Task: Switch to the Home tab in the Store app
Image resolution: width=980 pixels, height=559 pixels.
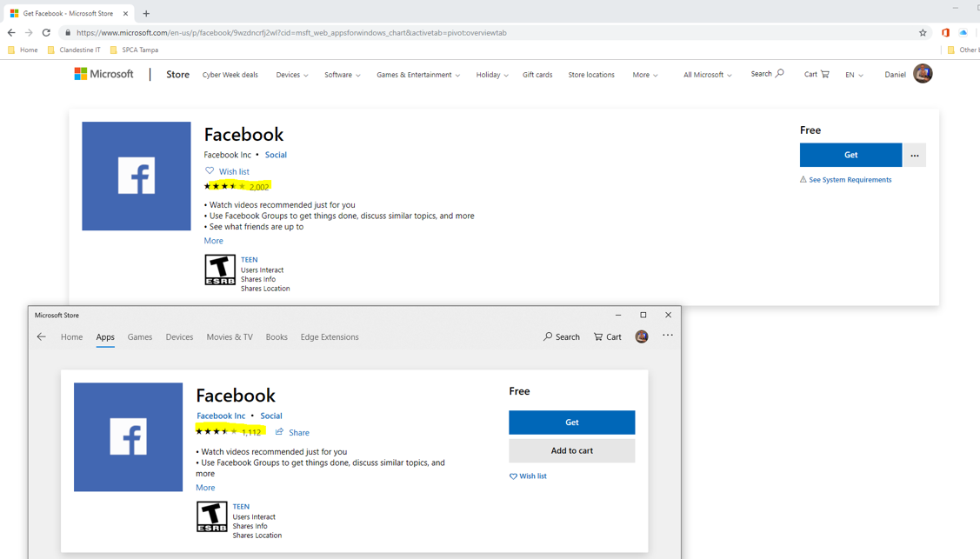Action: pyautogui.click(x=72, y=336)
